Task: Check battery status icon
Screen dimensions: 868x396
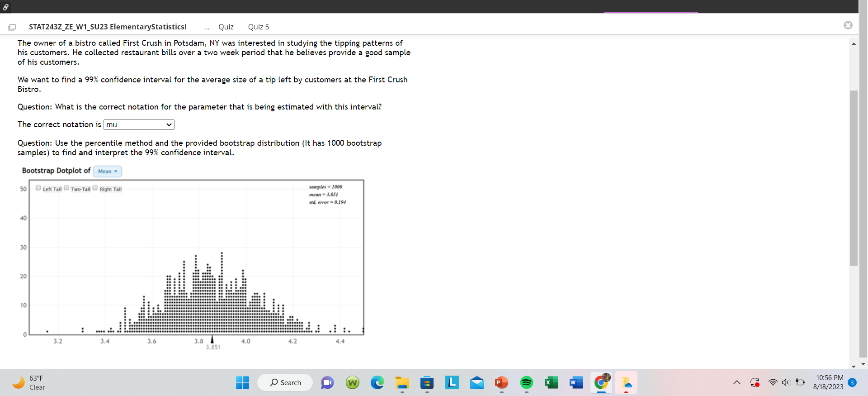Action: pos(800,382)
